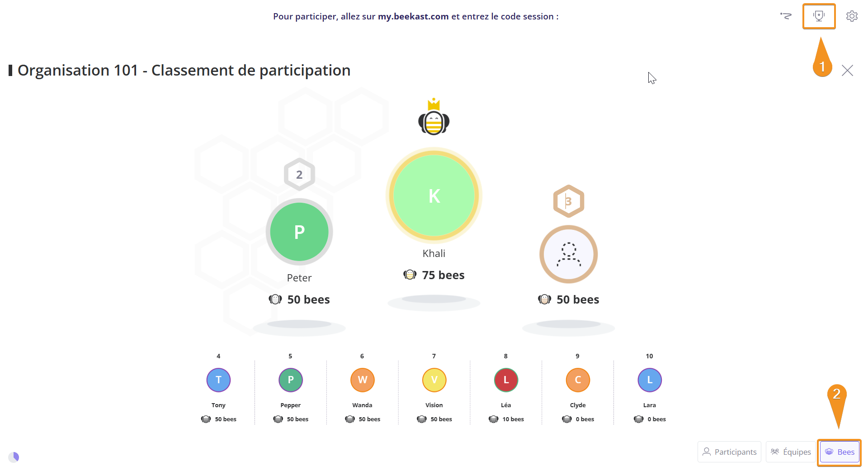
Task: Switch to the Participants ranking tab
Action: [x=729, y=452]
